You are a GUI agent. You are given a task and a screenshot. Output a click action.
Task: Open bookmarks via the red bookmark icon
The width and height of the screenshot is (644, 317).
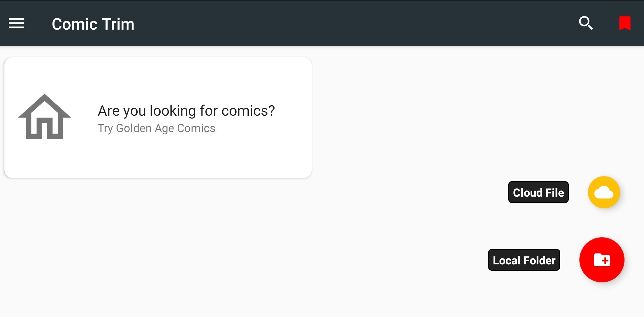(625, 23)
